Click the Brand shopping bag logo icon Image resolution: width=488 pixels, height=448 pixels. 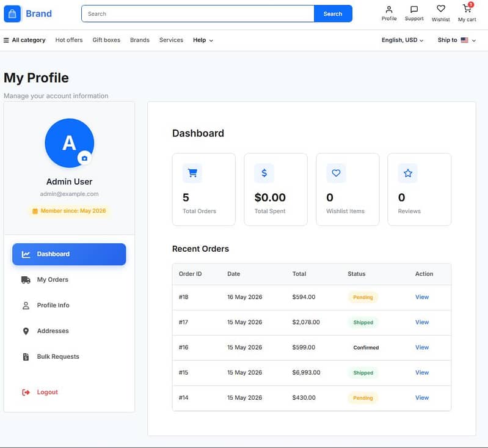[x=12, y=13]
